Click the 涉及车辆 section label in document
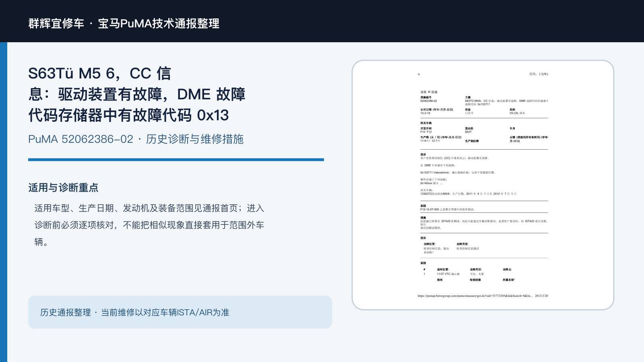Screen dimensions: 644x362 pos(426,123)
